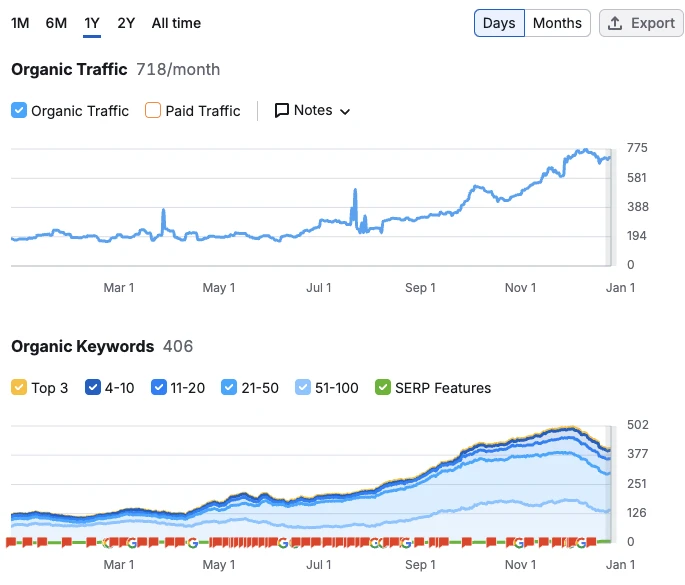Show the All time range

tap(176, 23)
